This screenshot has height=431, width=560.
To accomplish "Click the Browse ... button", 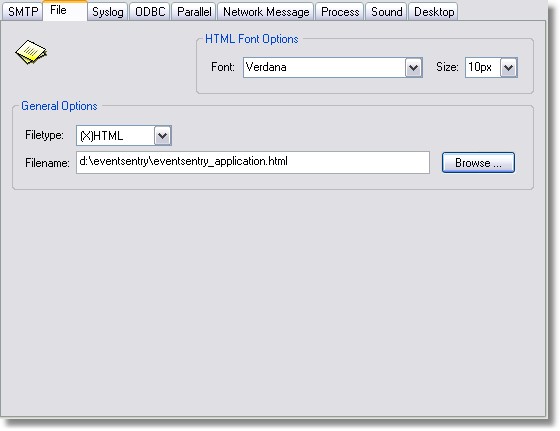I will [x=478, y=163].
